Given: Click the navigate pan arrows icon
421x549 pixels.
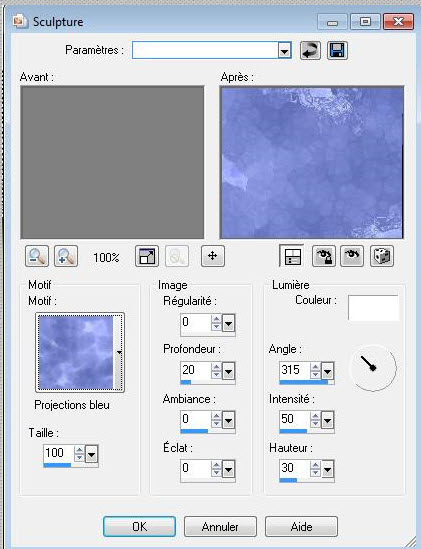Looking at the screenshot, I should [213, 256].
